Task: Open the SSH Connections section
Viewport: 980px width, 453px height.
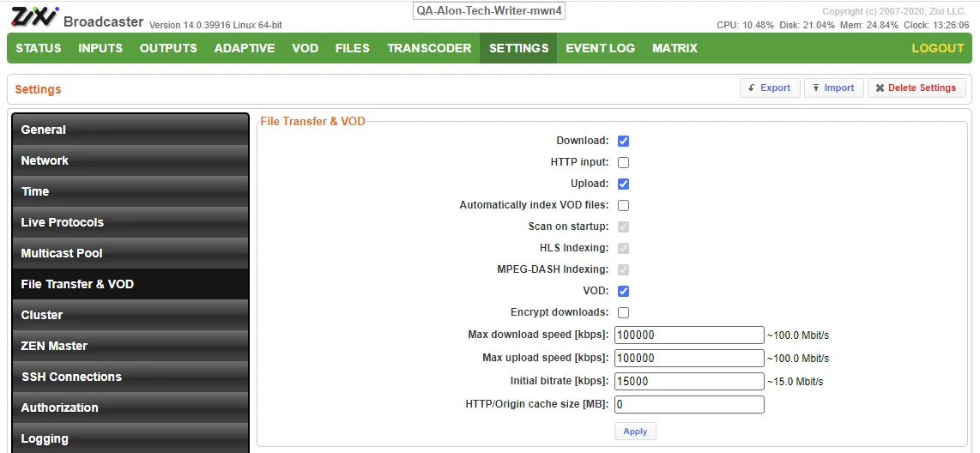Action: [x=130, y=377]
